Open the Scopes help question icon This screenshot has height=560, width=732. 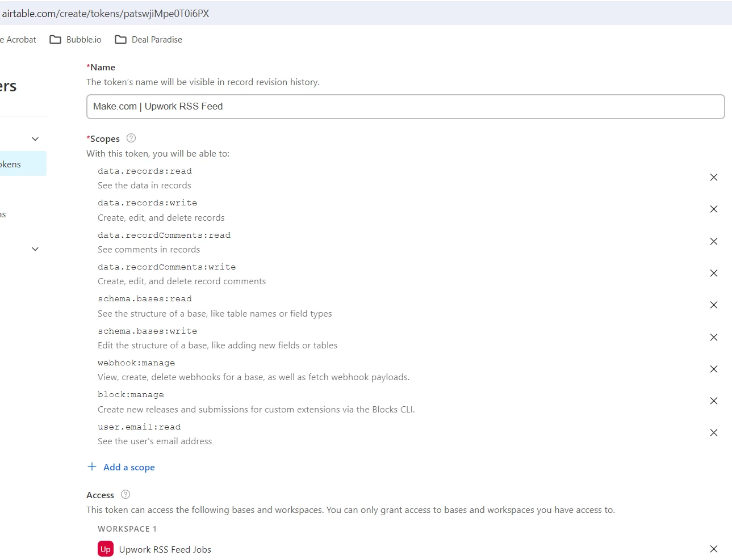[x=131, y=138]
